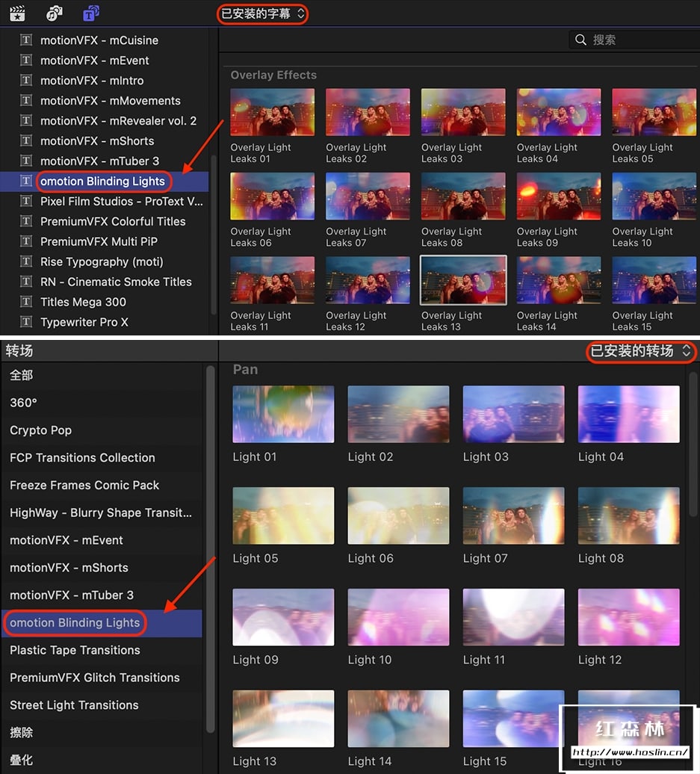Select the Light 01 transition thumbnail
This screenshot has width=700, height=774.
point(283,414)
